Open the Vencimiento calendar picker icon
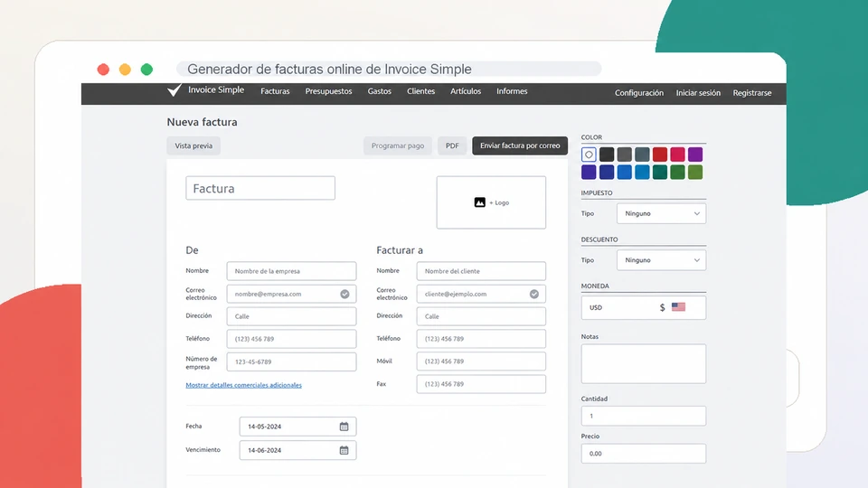This screenshot has width=868, height=488. (344, 450)
